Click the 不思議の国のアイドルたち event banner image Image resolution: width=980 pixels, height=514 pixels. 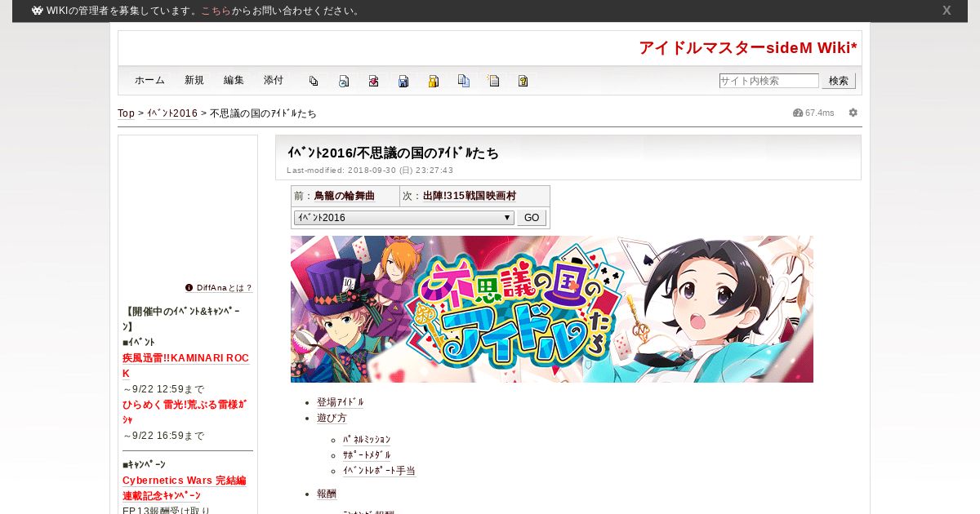552,309
